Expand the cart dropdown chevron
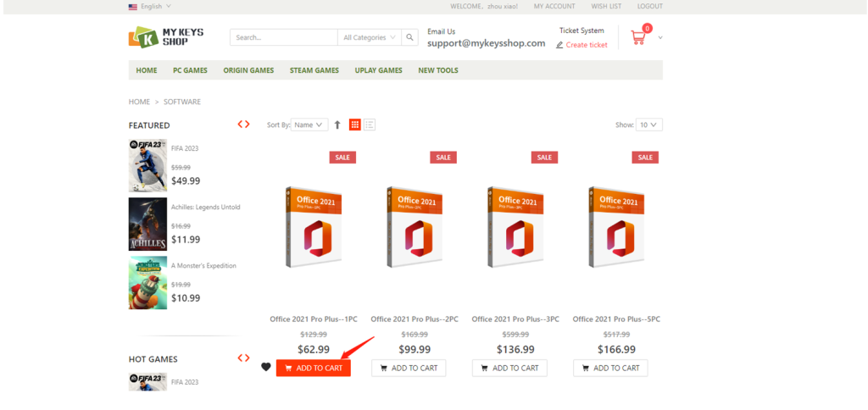 pyautogui.click(x=659, y=37)
